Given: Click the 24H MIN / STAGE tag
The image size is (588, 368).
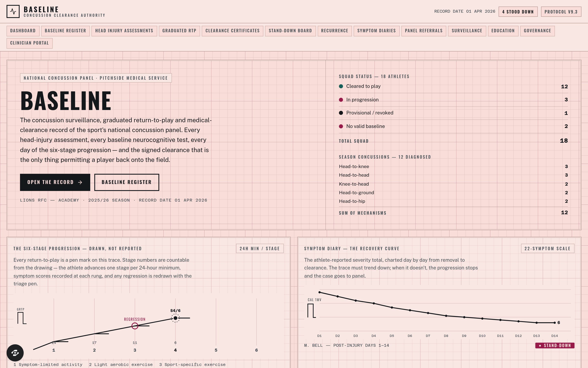Looking at the screenshot, I should coord(259,248).
